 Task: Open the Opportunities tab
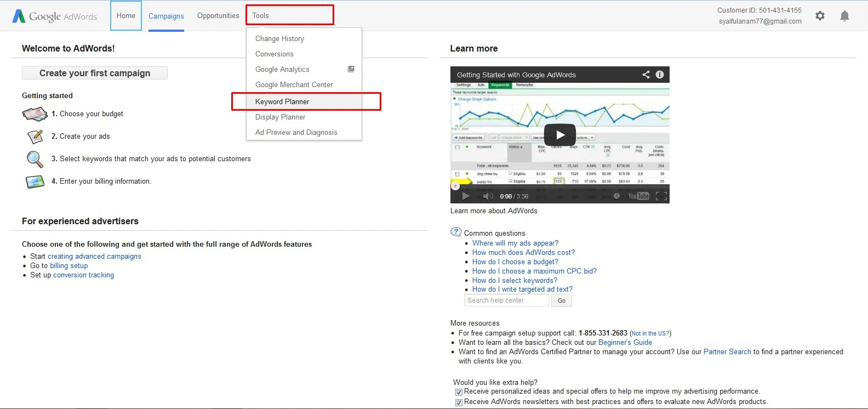218,15
